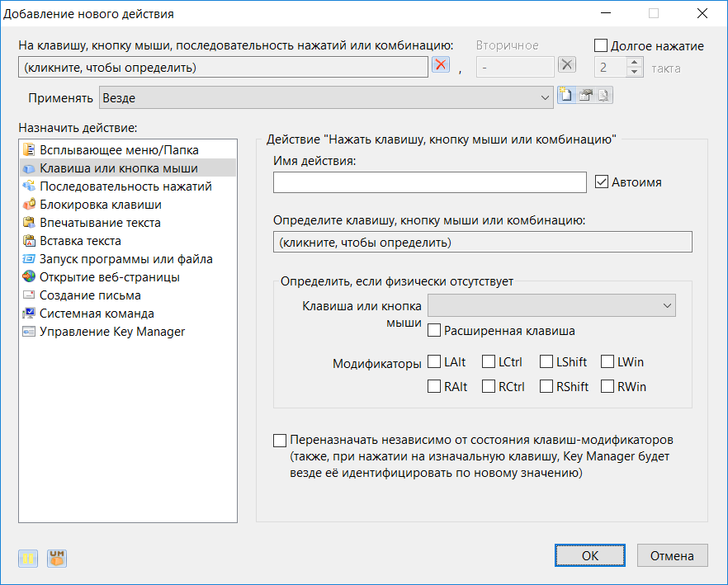This screenshot has height=585, width=728.
Task: Enable the Долгое нажатие checkbox
Action: (601, 46)
